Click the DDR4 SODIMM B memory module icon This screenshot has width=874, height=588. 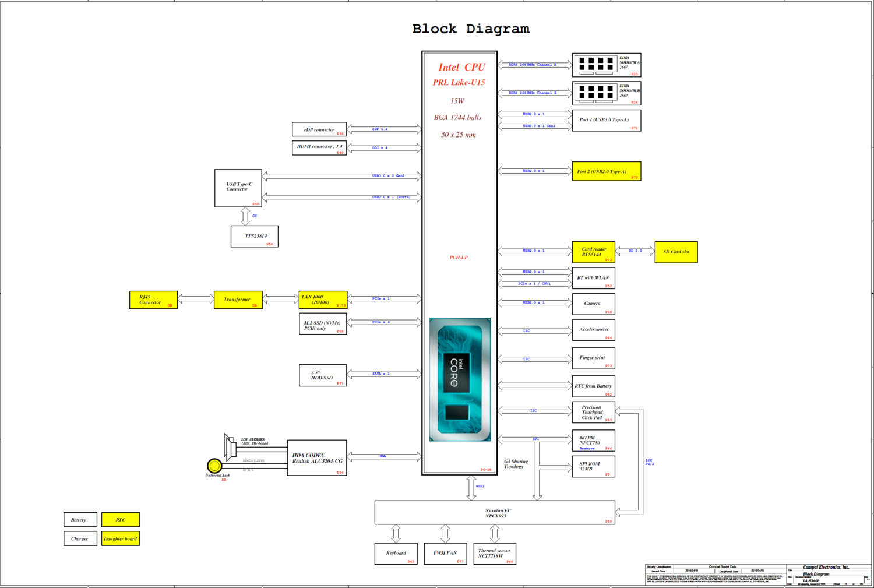(x=595, y=93)
